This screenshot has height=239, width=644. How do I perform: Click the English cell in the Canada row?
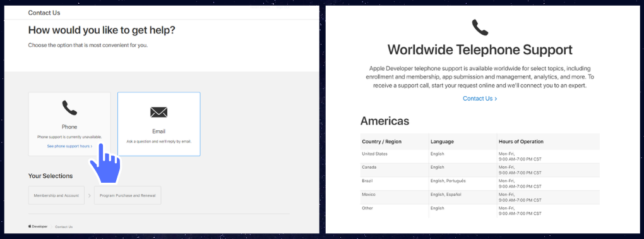tap(463, 170)
